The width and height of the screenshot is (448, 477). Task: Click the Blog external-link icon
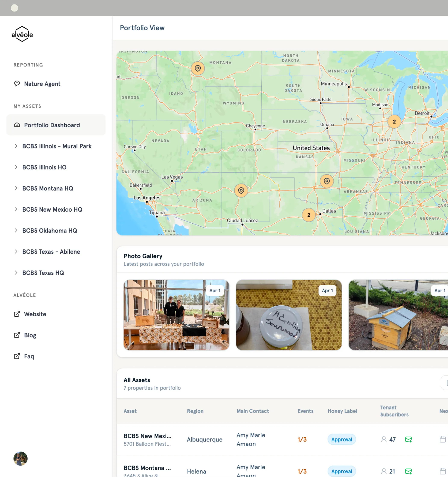pos(17,335)
